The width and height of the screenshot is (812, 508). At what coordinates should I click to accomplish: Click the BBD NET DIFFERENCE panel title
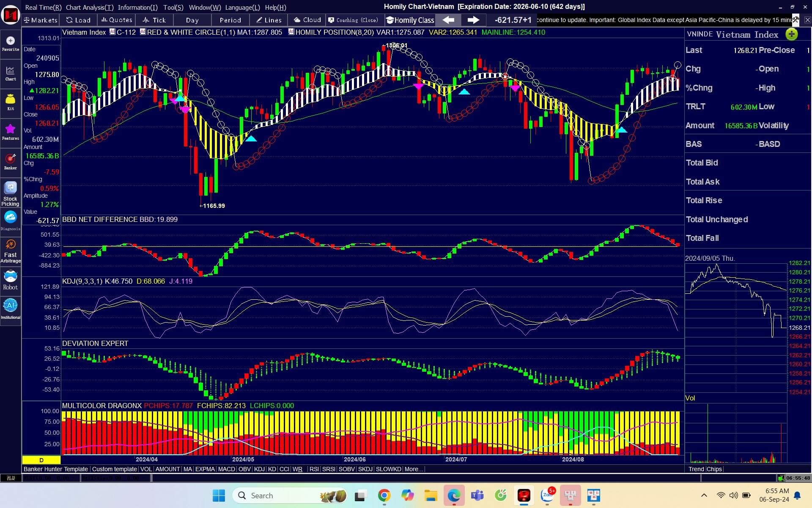pyautogui.click(x=100, y=219)
